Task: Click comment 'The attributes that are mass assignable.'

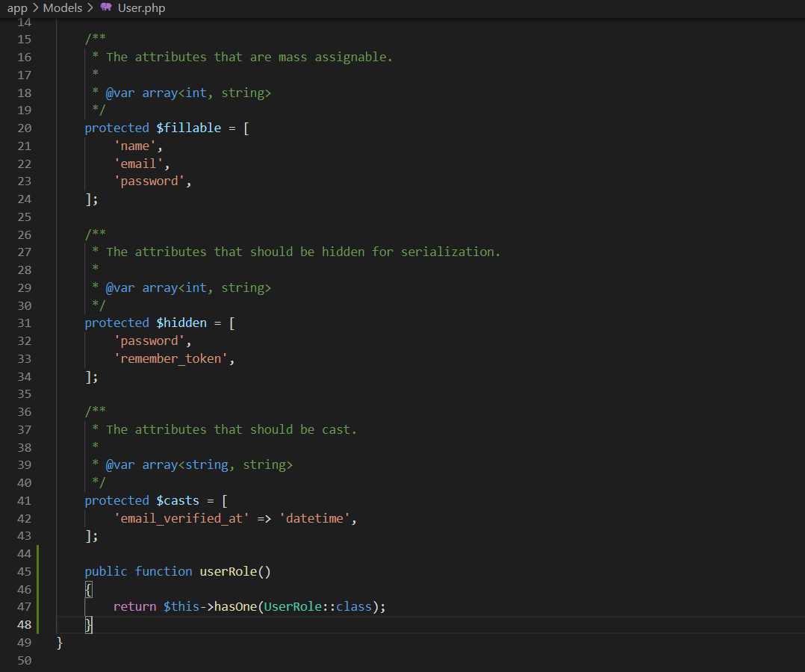Action: tap(249, 57)
